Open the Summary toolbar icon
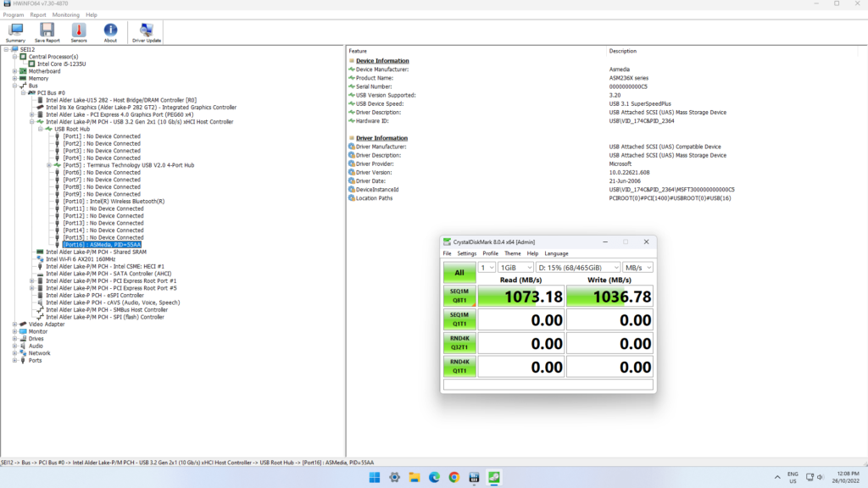Viewport: 868px width, 488px height. click(x=15, y=32)
